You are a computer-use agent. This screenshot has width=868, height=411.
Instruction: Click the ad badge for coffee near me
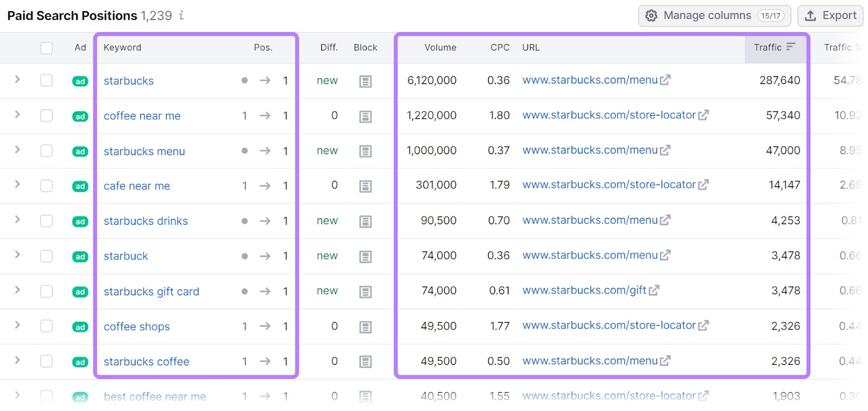point(80,116)
